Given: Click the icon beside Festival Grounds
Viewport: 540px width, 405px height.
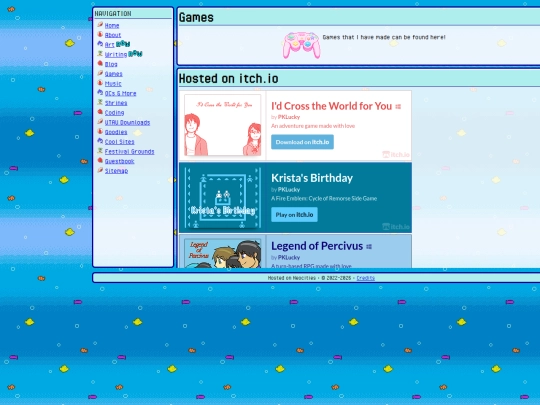Looking at the screenshot, I should [100, 150].
